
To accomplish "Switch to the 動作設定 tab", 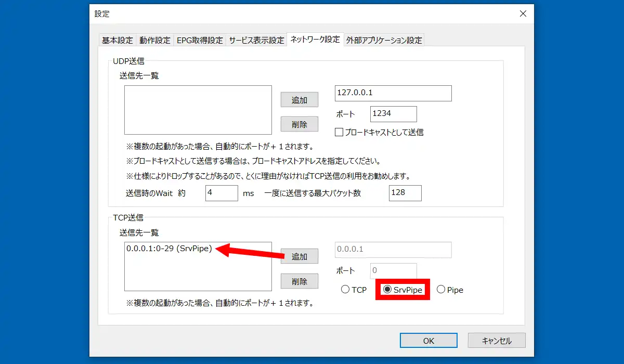I will pyautogui.click(x=155, y=40).
